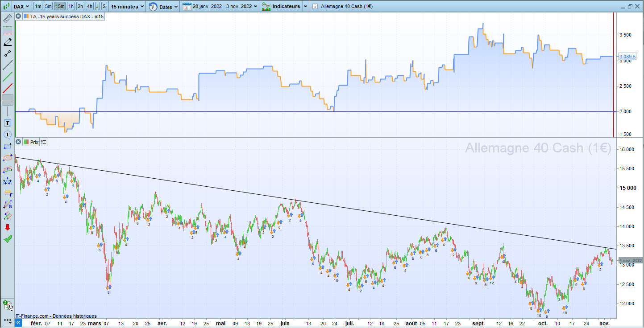Choose the red trend line tool
The width and height of the screenshot is (644, 328).
[x=8, y=88]
